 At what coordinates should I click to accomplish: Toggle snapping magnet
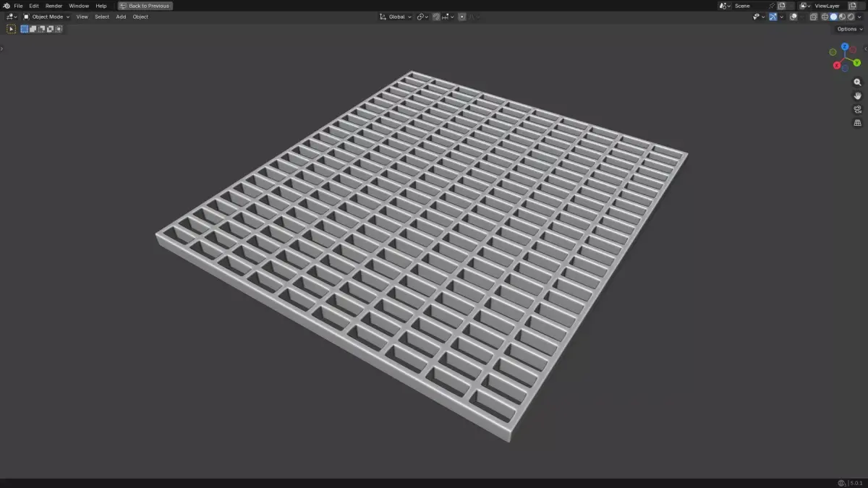coord(436,17)
